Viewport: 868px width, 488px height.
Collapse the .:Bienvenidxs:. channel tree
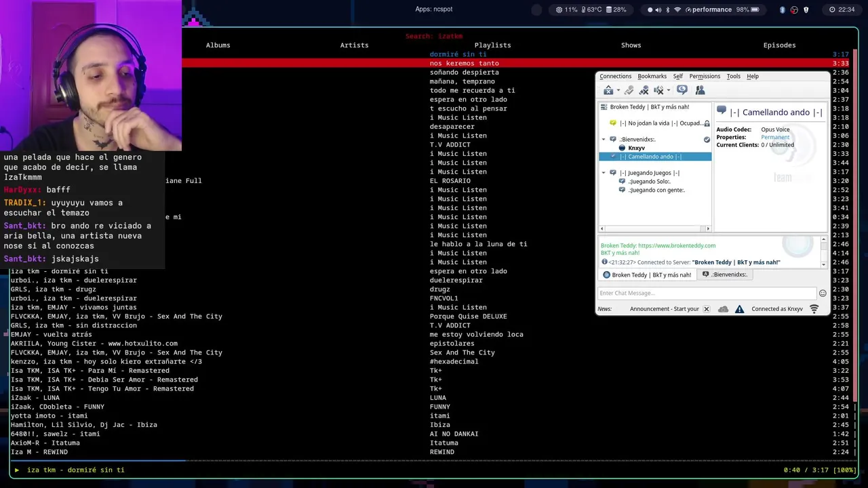click(604, 140)
